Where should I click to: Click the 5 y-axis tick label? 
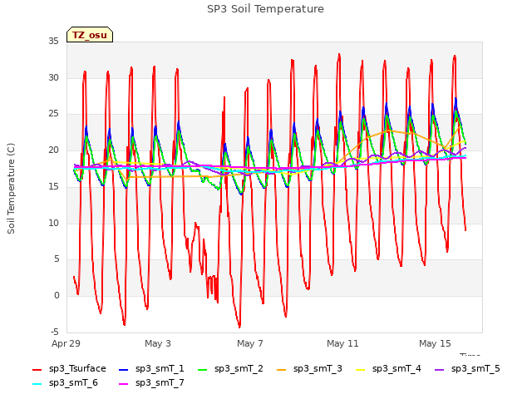click(x=57, y=259)
